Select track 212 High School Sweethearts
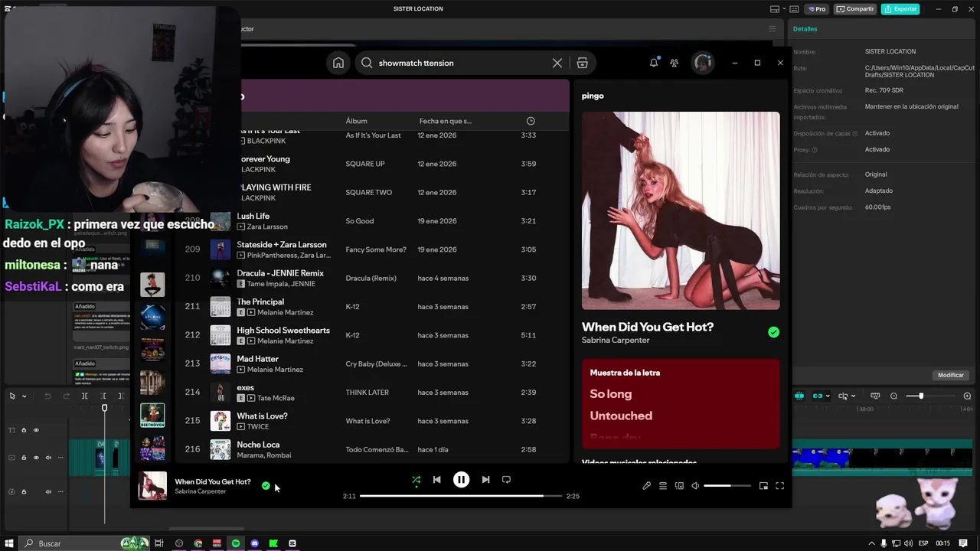980x551 pixels. [x=371, y=335]
